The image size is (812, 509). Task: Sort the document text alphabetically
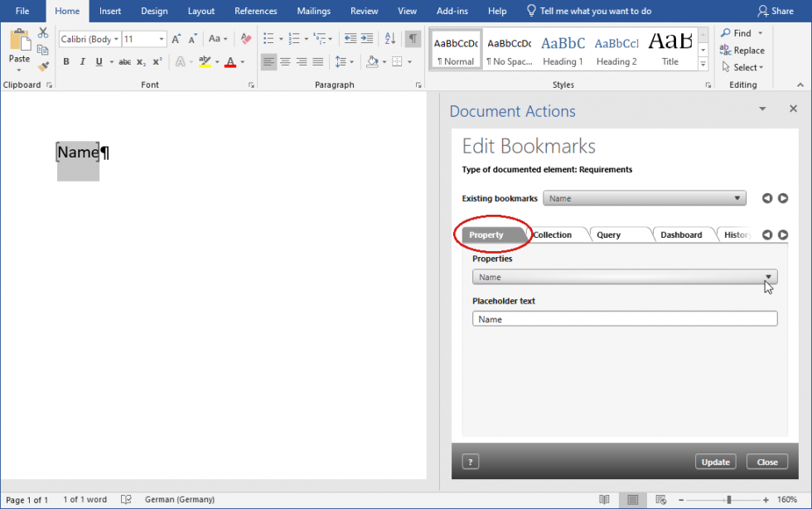coord(389,38)
